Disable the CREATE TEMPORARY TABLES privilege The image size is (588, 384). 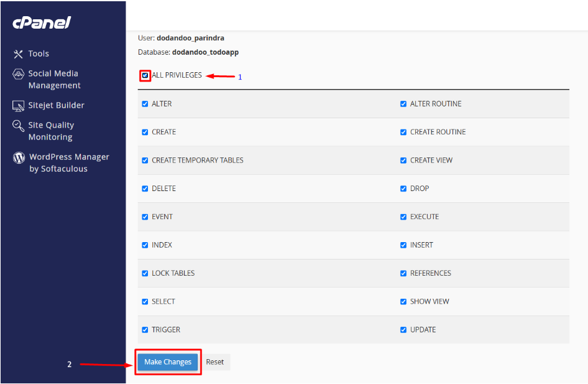click(x=145, y=161)
